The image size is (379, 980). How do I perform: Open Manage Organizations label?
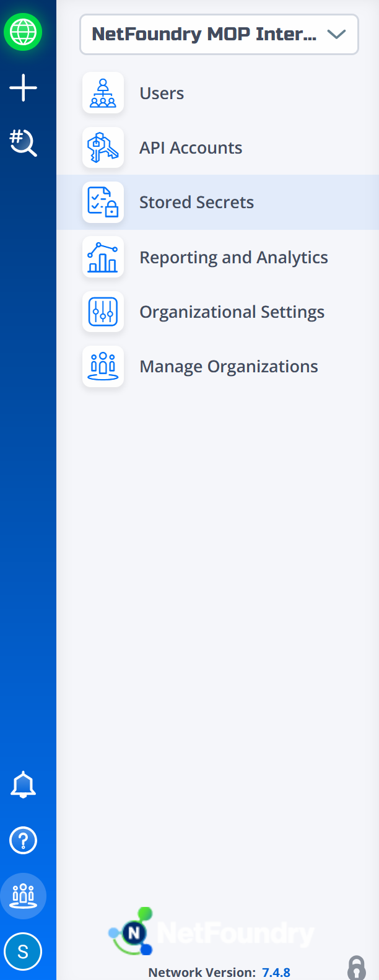(229, 367)
